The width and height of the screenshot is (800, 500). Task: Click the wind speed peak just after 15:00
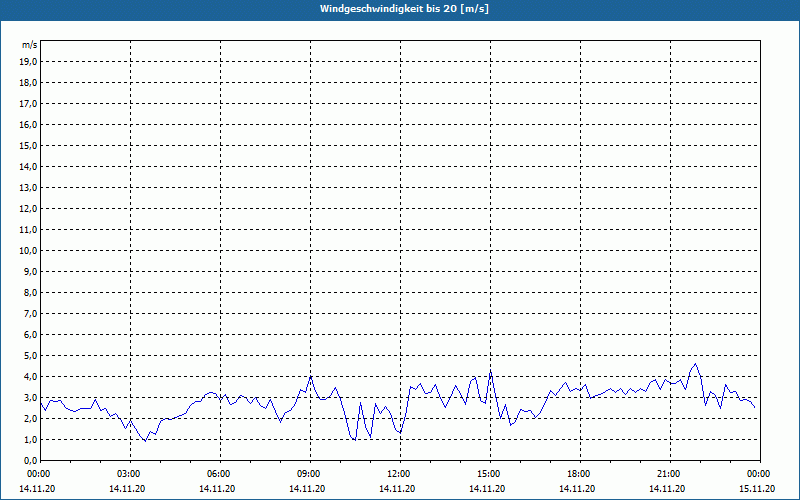coord(491,372)
